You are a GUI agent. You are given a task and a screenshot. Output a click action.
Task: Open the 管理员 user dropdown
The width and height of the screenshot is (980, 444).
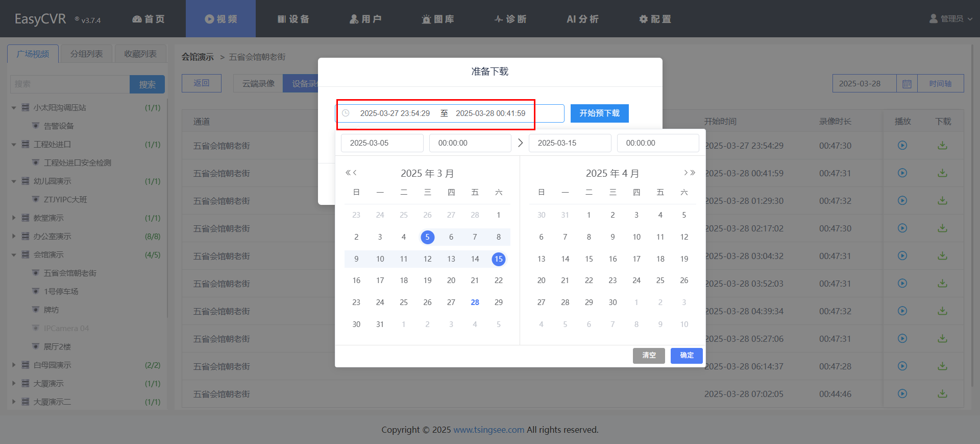pyautogui.click(x=950, y=19)
